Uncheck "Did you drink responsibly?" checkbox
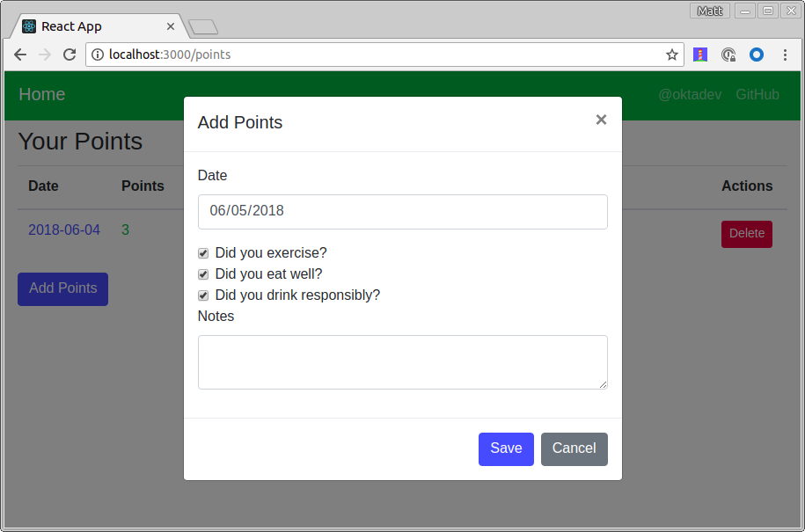This screenshot has height=532, width=805. click(x=203, y=295)
